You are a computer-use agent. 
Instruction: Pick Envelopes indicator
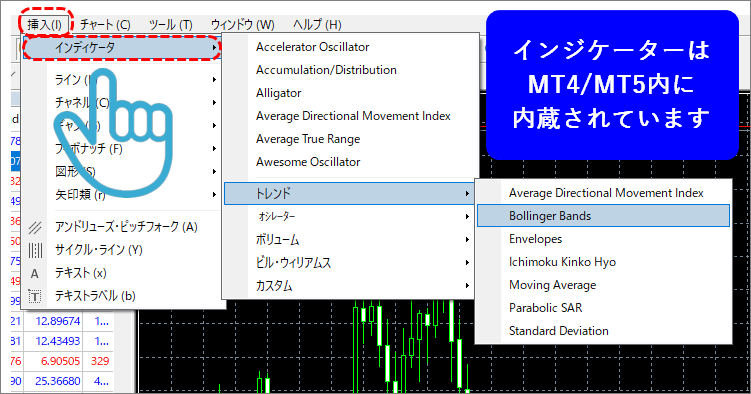[535, 239]
